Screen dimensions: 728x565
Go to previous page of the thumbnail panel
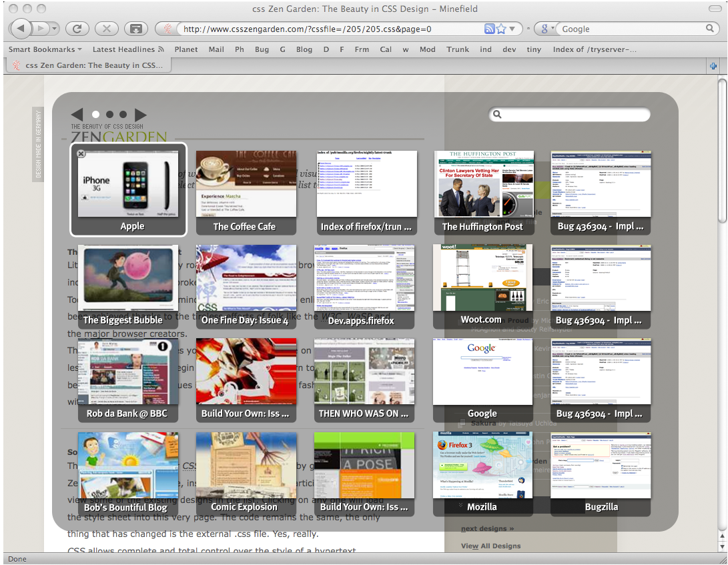(77, 114)
